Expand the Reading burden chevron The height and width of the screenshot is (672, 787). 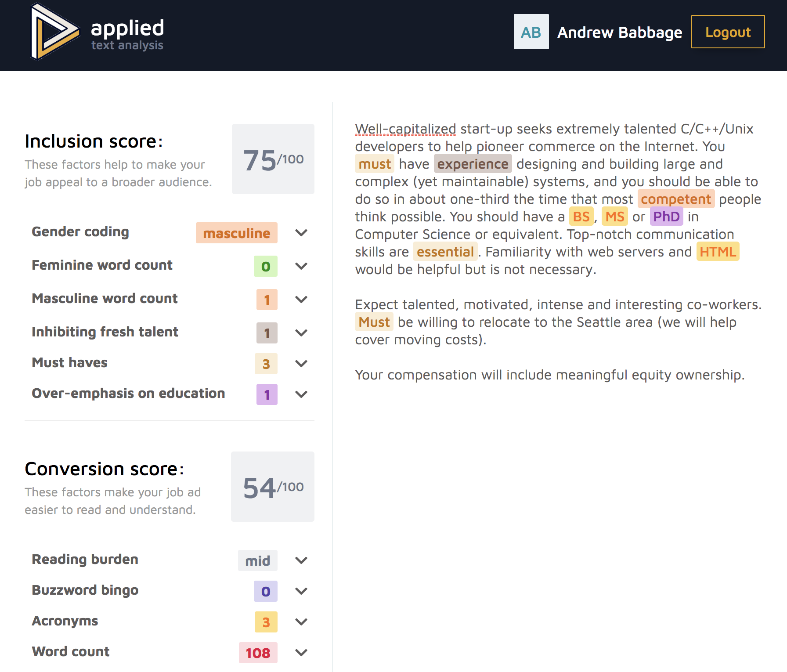[x=301, y=560]
